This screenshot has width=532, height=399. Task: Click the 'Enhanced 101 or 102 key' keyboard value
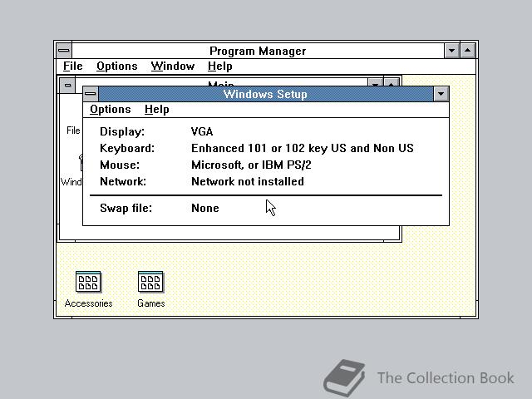(x=303, y=148)
